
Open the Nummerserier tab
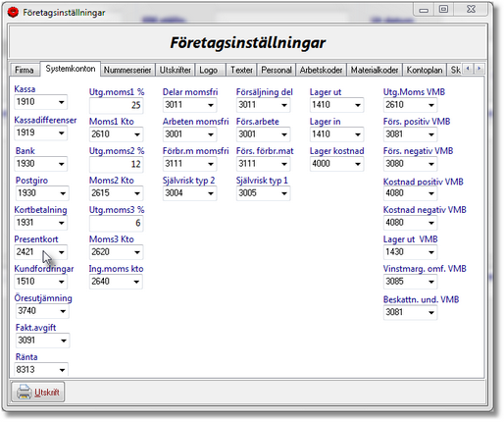pyautogui.click(x=127, y=70)
